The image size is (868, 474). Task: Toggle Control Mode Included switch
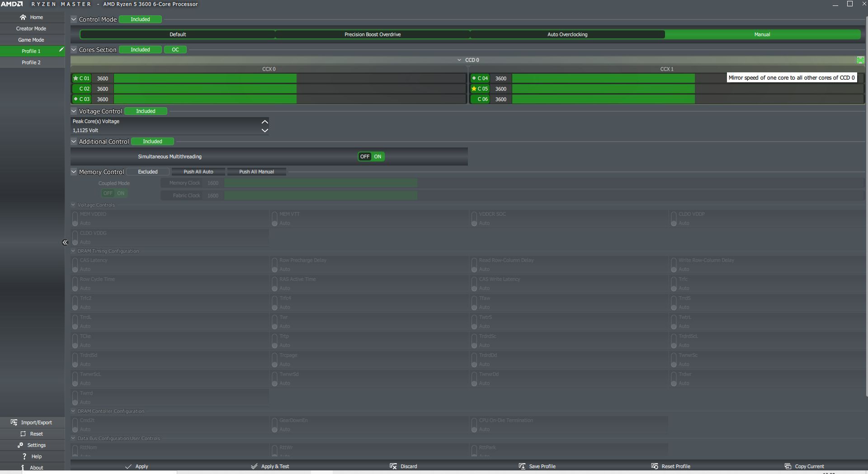[140, 19]
